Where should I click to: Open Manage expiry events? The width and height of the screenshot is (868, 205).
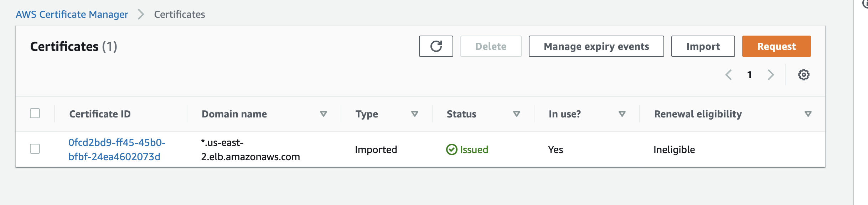point(596,46)
